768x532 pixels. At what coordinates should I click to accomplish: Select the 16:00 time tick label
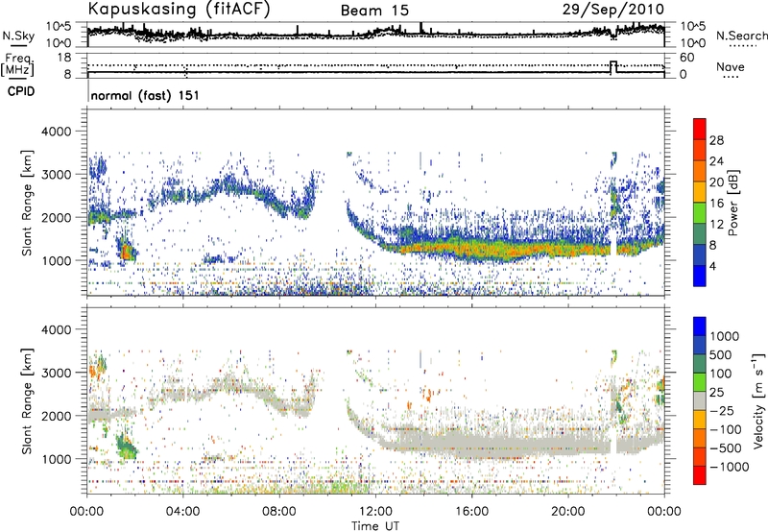(471, 512)
